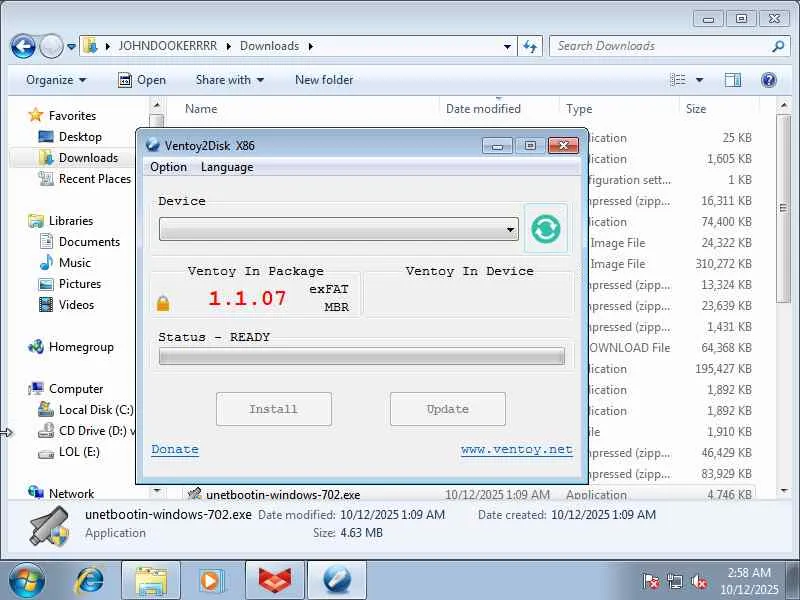
Task: Open the Organize menu in Explorer
Action: 56,80
